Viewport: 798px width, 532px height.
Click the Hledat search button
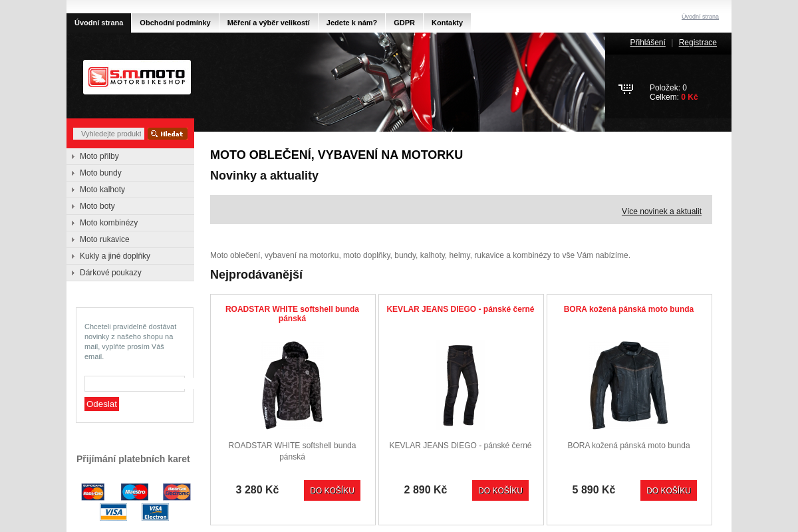(168, 134)
